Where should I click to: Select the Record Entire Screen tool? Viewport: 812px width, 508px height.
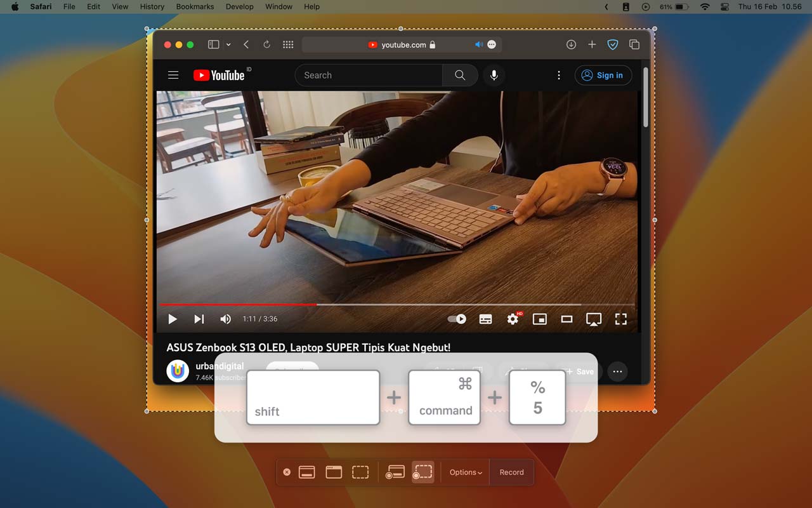coord(395,472)
